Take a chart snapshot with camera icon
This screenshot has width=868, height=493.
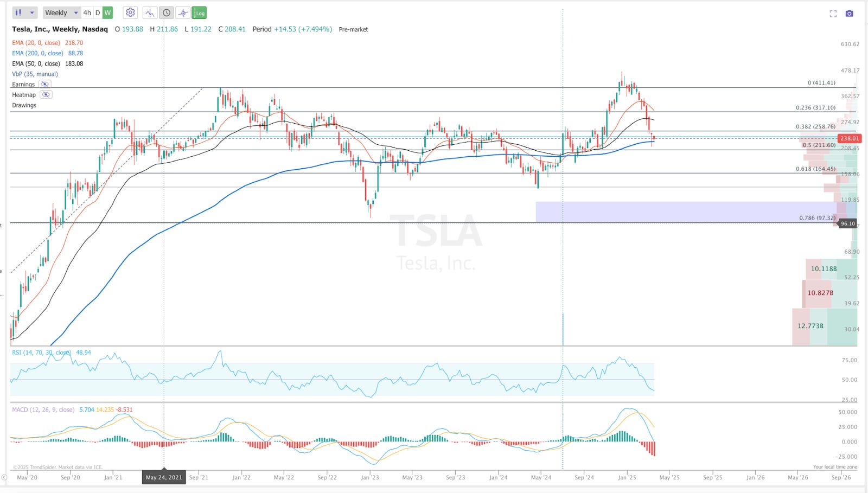850,14
